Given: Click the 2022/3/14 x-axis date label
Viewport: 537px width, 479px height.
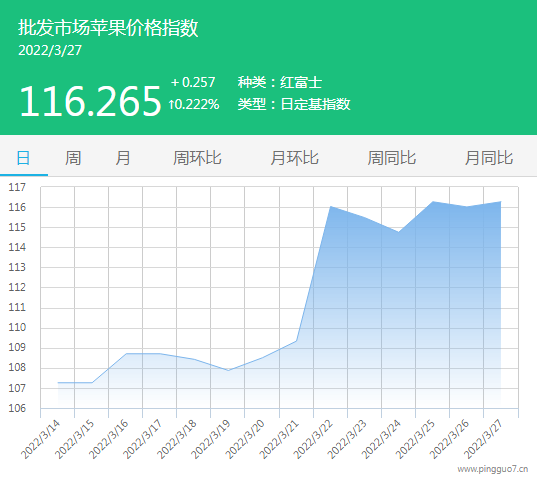Looking at the screenshot, I should (40, 439).
